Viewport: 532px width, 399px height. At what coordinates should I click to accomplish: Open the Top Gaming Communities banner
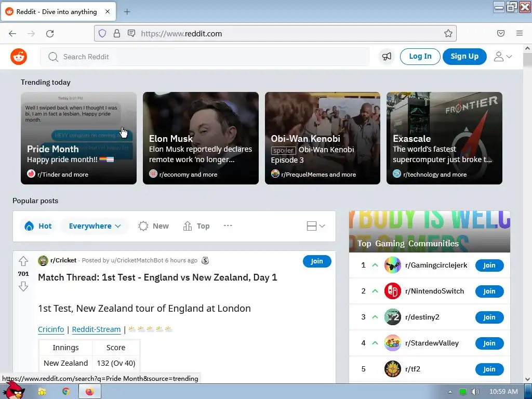(430, 232)
